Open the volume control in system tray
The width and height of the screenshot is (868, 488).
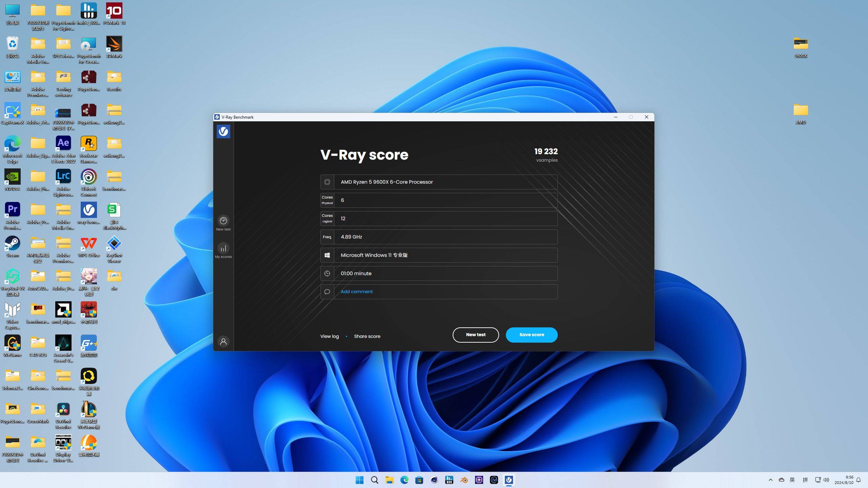click(826, 480)
